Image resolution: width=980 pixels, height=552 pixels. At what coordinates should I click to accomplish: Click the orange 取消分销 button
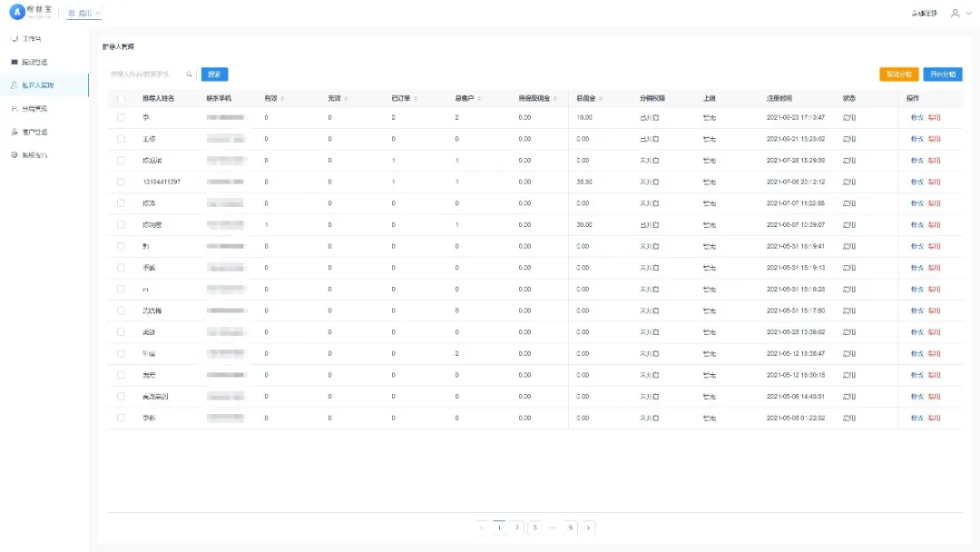898,74
